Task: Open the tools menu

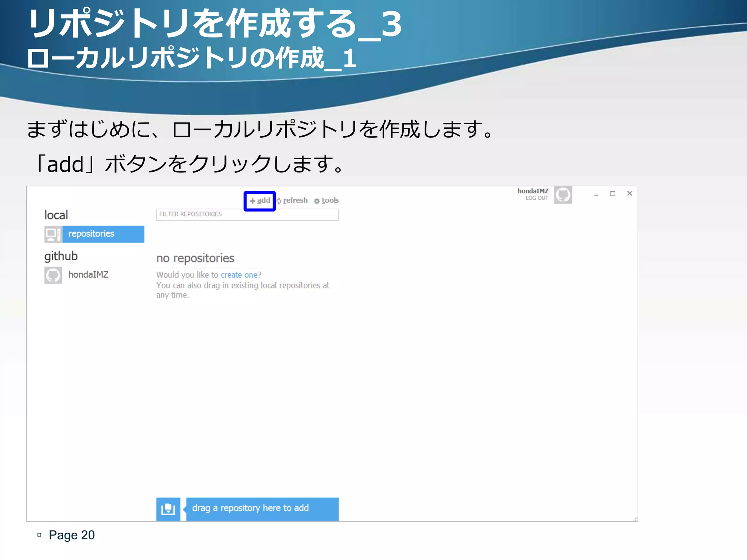Action: (x=326, y=201)
